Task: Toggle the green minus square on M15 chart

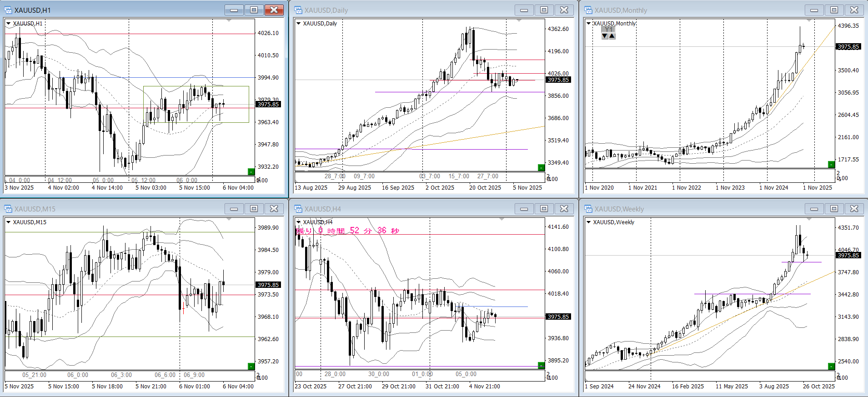Action: click(x=251, y=366)
